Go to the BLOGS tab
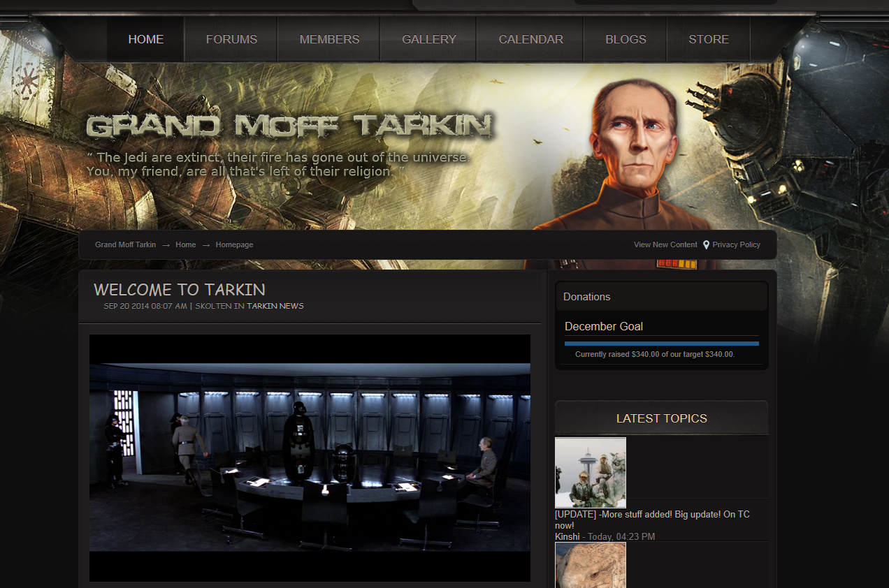Viewport: 889px width, 588px height. (x=626, y=39)
